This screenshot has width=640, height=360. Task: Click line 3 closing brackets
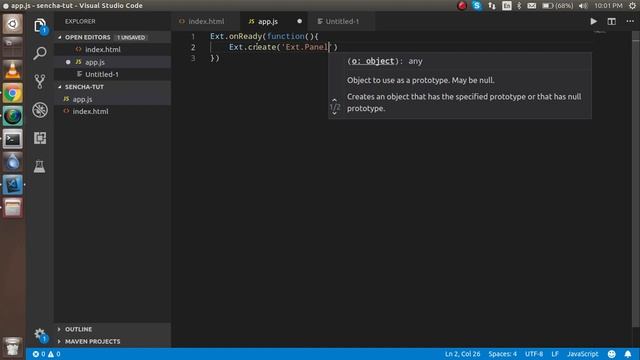[215, 58]
